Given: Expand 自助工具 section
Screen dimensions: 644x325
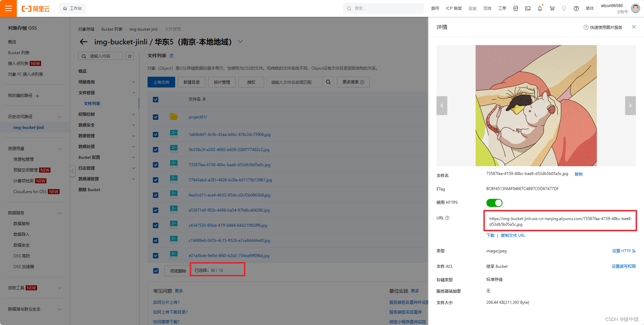Looking at the screenshot, I should click(x=60, y=288).
